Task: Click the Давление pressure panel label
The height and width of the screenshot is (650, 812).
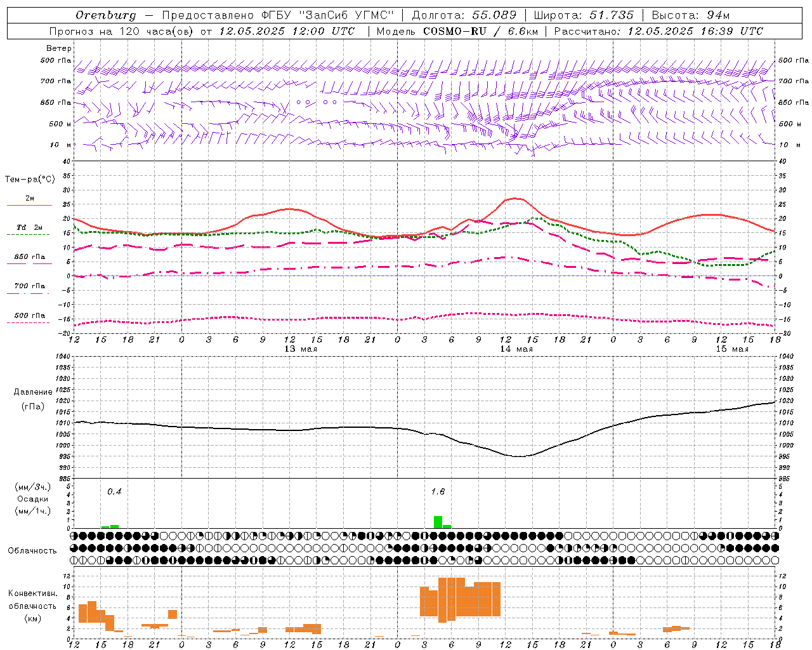Action: (x=33, y=392)
